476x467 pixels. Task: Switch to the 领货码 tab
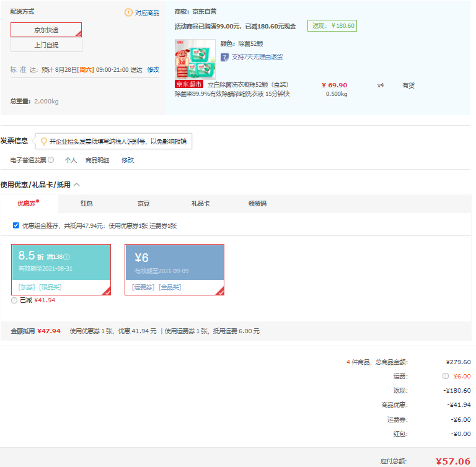click(x=257, y=203)
